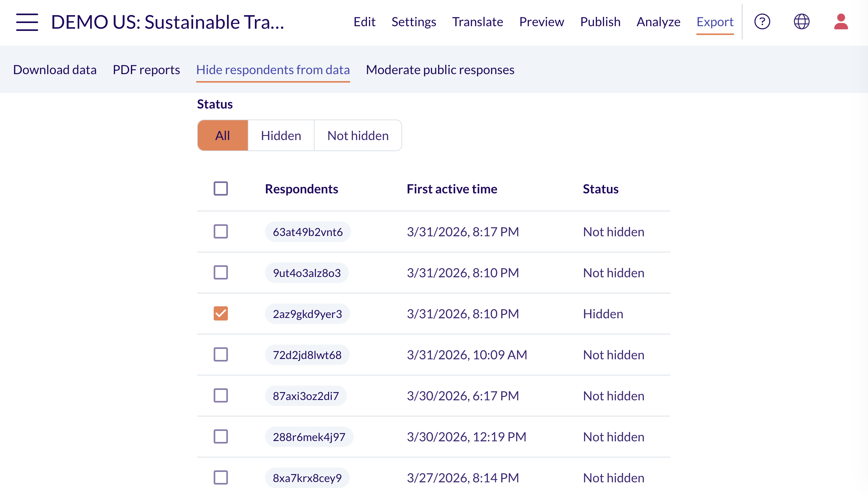This screenshot has width=868, height=494.
Task: Click respondent ID 63at49b2vnt6
Action: click(308, 232)
